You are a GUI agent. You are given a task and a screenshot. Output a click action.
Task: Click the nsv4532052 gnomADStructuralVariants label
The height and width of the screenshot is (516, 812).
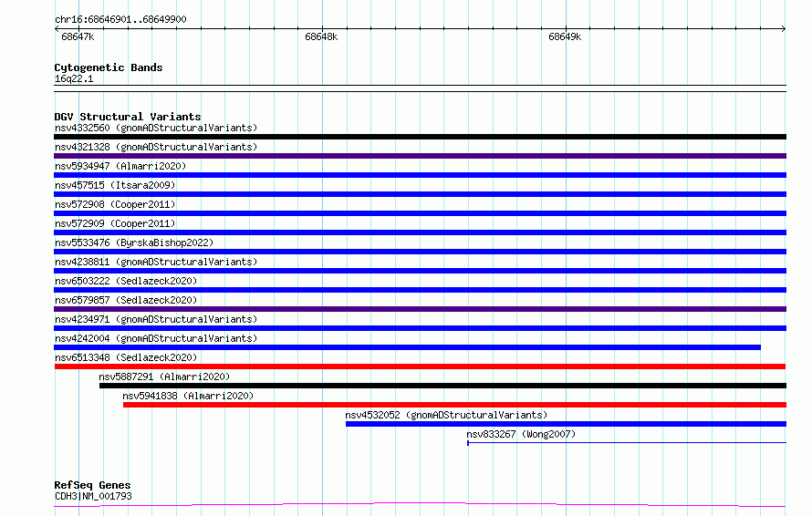point(446,415)
